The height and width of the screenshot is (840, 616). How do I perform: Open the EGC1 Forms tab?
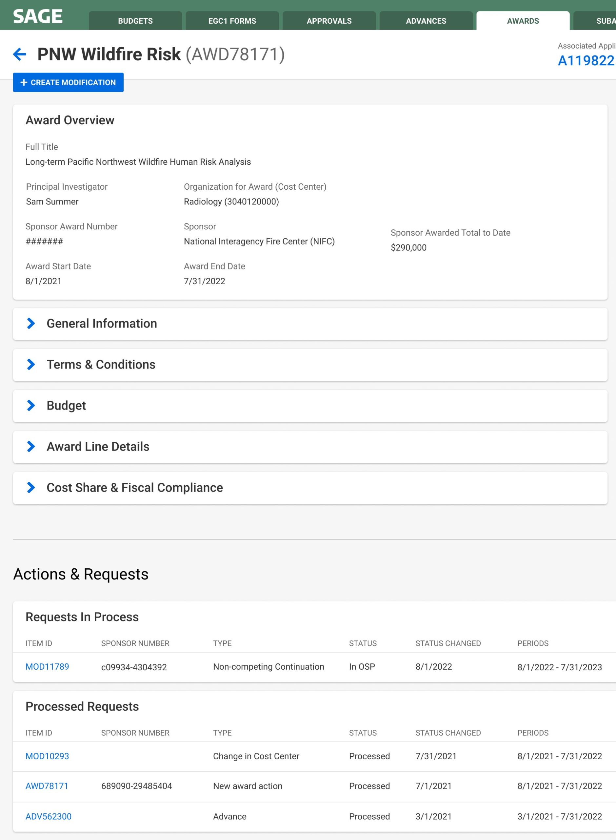[x=232, y=21]
